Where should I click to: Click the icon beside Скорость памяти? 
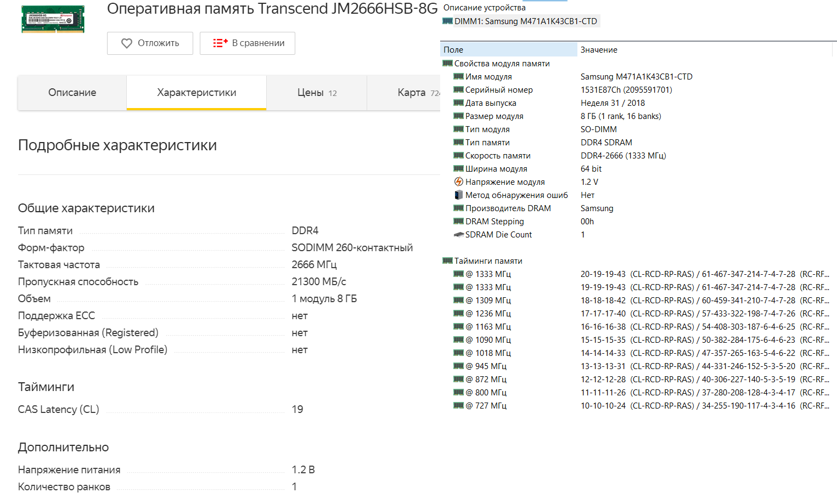(459, 155)
